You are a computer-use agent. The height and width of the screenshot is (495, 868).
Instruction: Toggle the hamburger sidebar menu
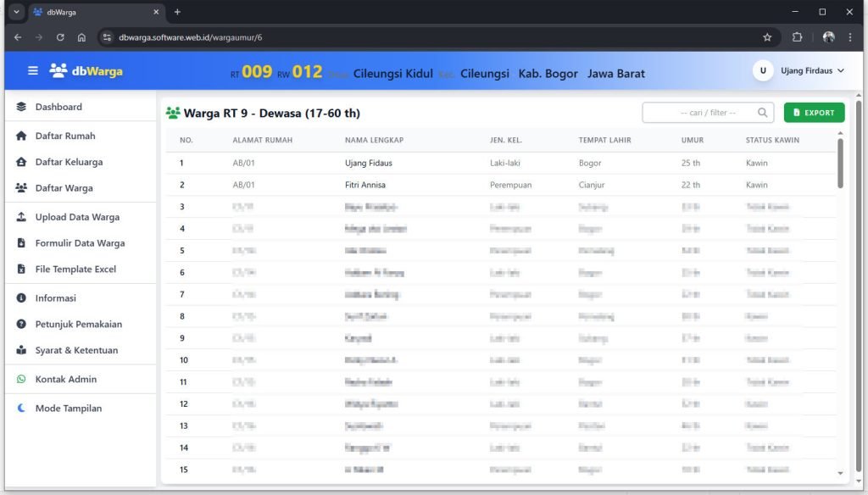click(33, 71)
